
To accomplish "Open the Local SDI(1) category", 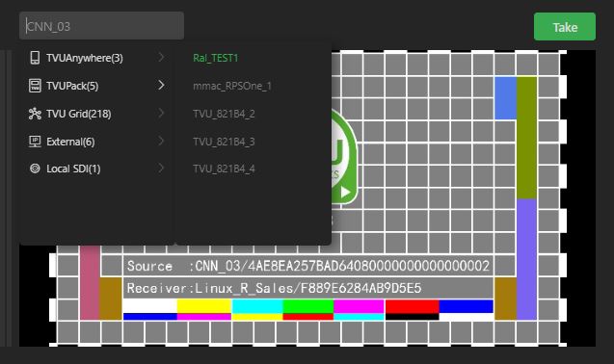I will [96, 169].
